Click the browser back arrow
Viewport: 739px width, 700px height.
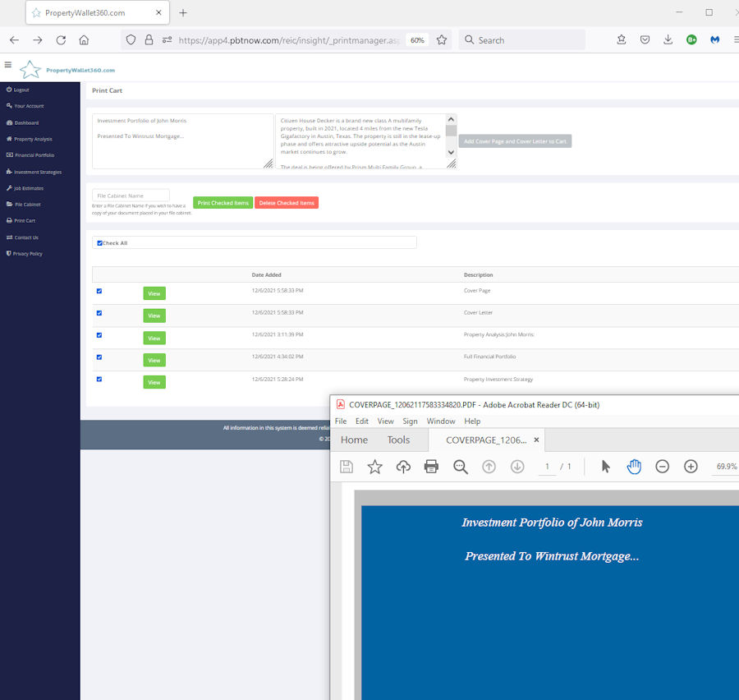[x=14, y=40]
